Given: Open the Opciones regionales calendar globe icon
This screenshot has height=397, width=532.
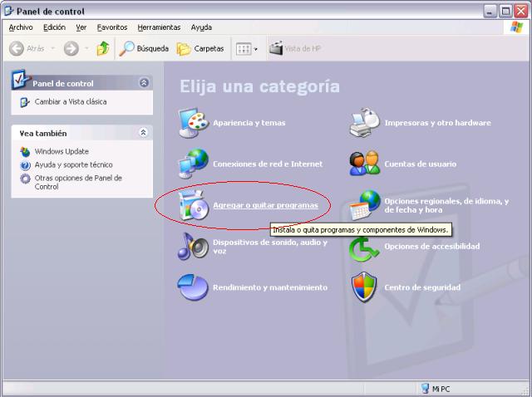Looking at the screenshot, I should (365, 205).
